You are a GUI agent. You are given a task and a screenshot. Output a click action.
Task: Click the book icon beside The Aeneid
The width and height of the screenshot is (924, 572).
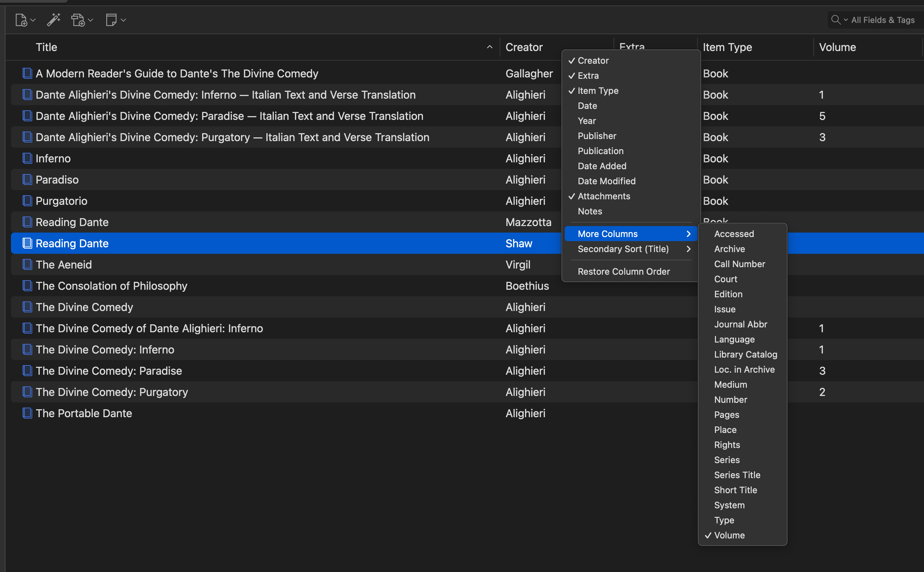click(27, 264)
